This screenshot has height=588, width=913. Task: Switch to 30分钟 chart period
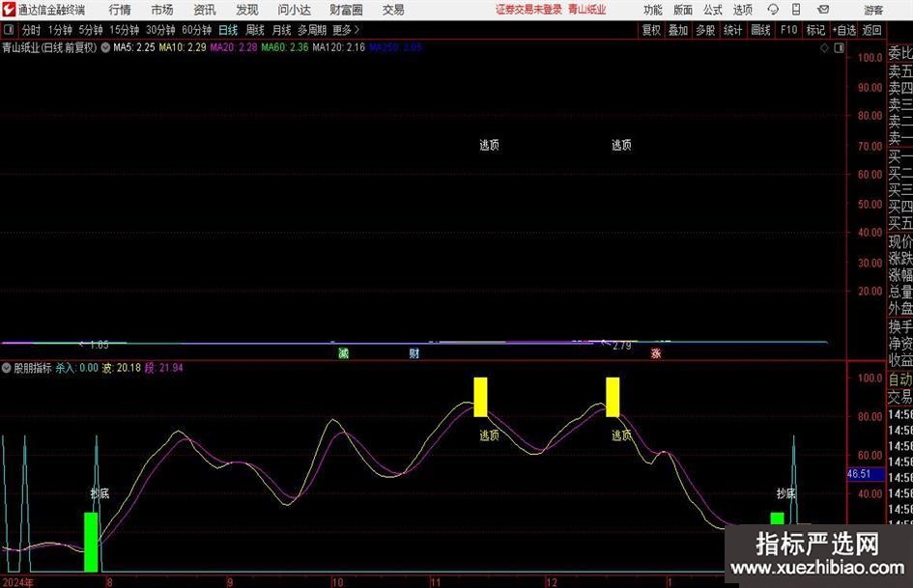point(160,30)
